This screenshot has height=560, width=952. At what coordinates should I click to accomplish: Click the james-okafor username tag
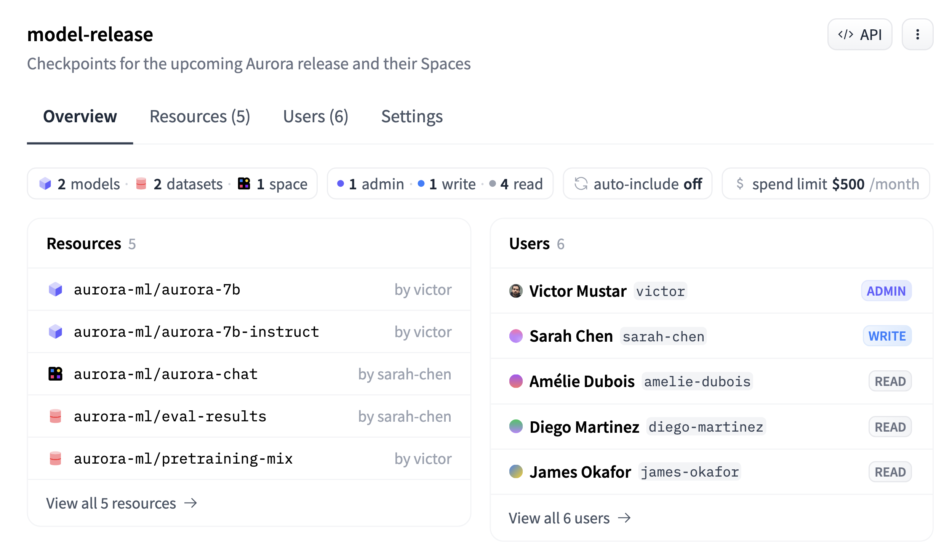coord(690,472)
